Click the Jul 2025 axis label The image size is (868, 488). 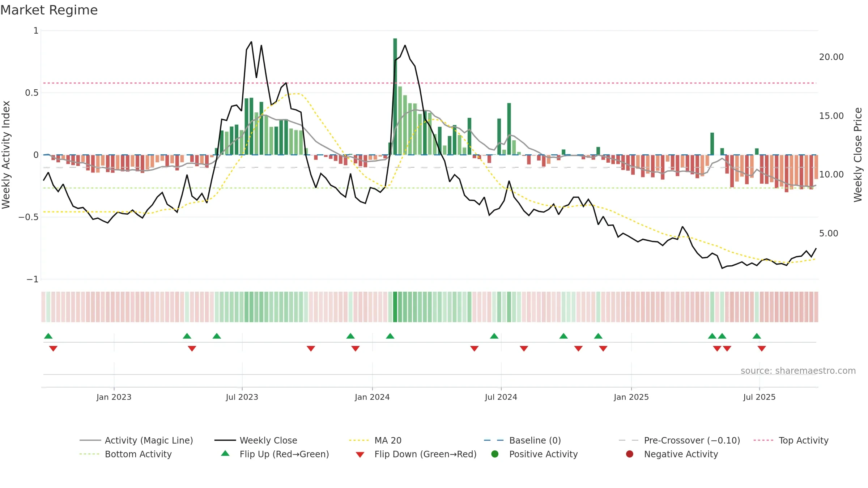point(759,397)
